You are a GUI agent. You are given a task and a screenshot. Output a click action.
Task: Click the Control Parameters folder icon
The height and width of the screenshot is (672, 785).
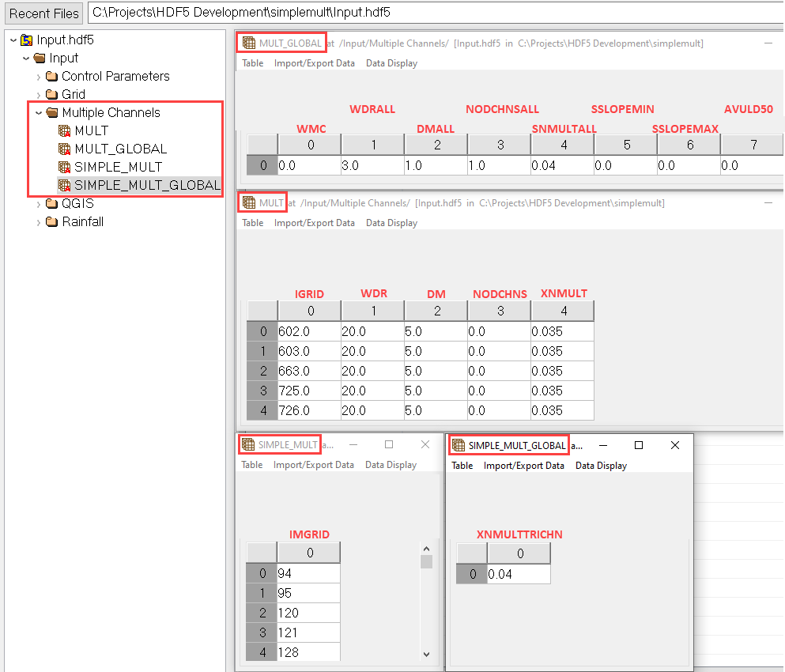(52, 76)
